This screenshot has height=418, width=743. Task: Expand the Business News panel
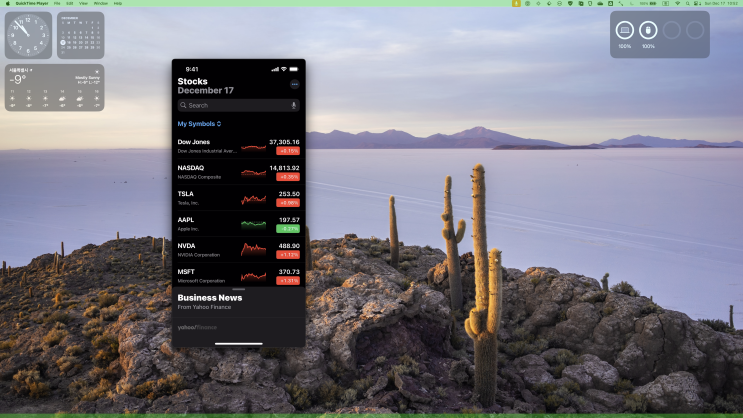pos(238,302)
